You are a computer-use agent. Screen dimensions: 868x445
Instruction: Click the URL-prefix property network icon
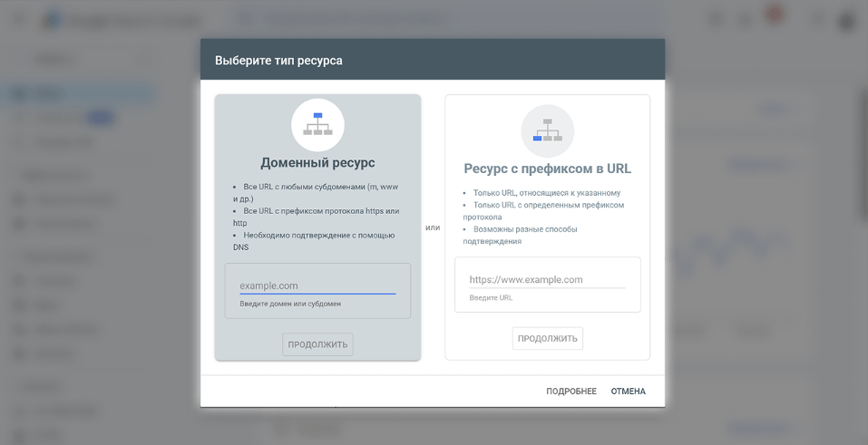click(x=548, y=131)
